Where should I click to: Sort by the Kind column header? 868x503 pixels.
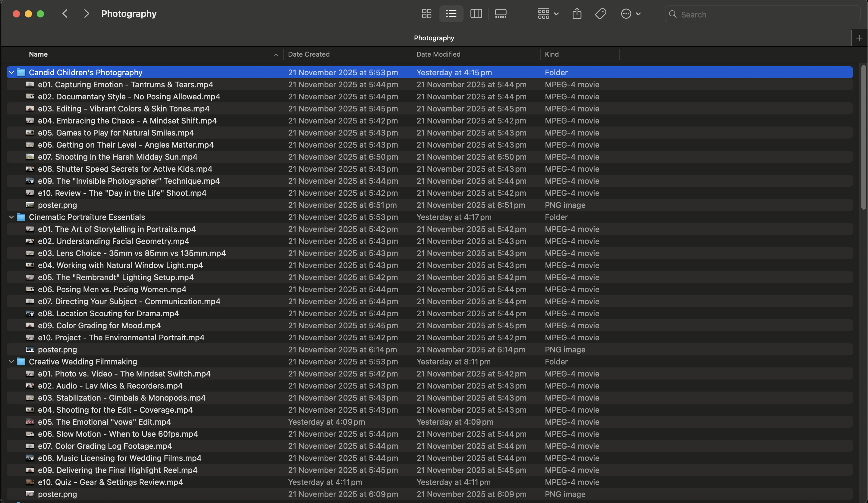552,55
